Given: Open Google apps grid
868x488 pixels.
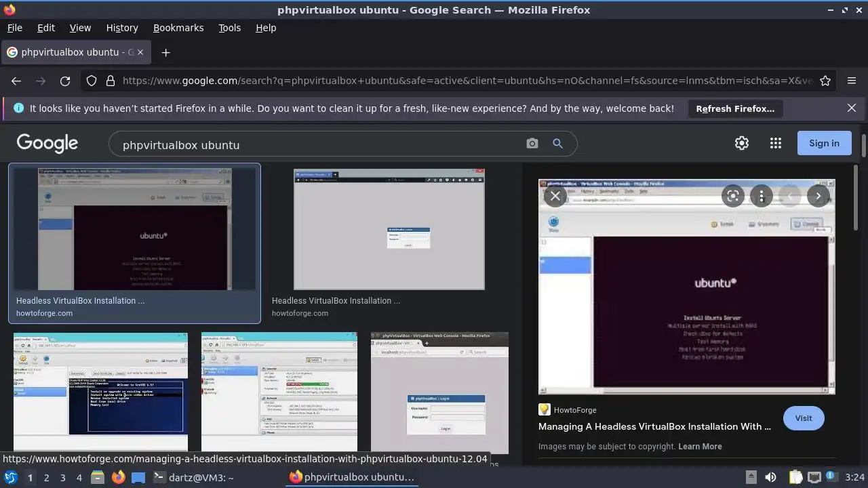Looking at the screenshot, I should (x=776, y=143).
